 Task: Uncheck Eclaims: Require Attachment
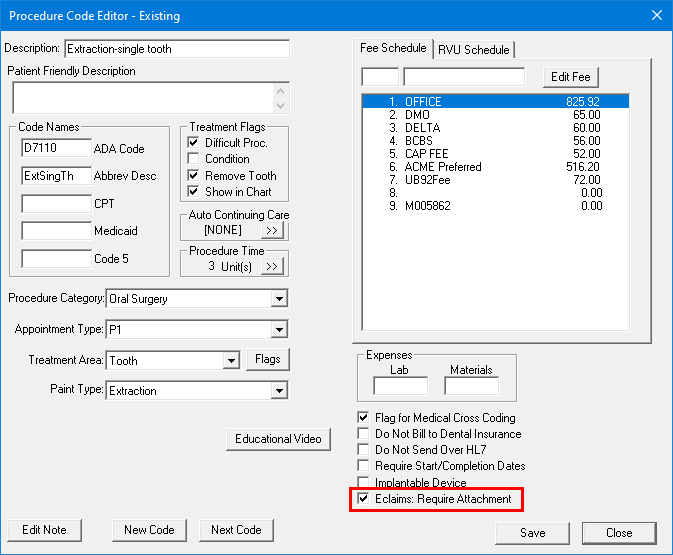click(363, 499)
